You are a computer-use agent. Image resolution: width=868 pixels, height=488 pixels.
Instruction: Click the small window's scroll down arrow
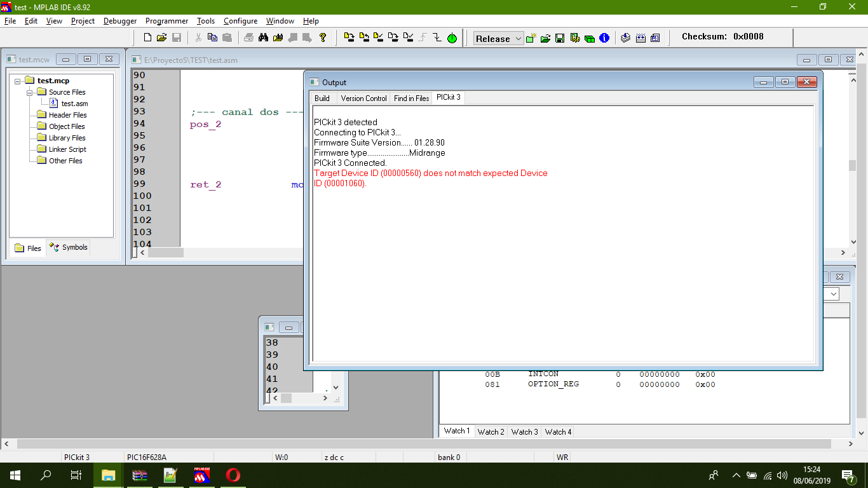coord(336,388)
